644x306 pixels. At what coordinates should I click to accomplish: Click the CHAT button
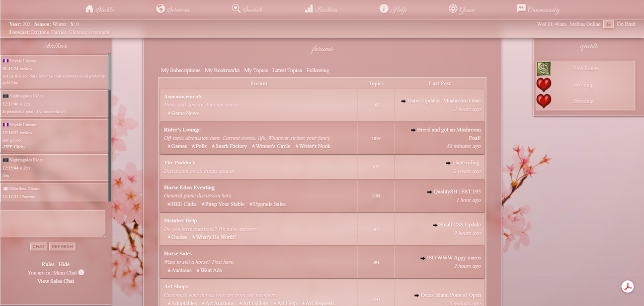pos(39,247)
